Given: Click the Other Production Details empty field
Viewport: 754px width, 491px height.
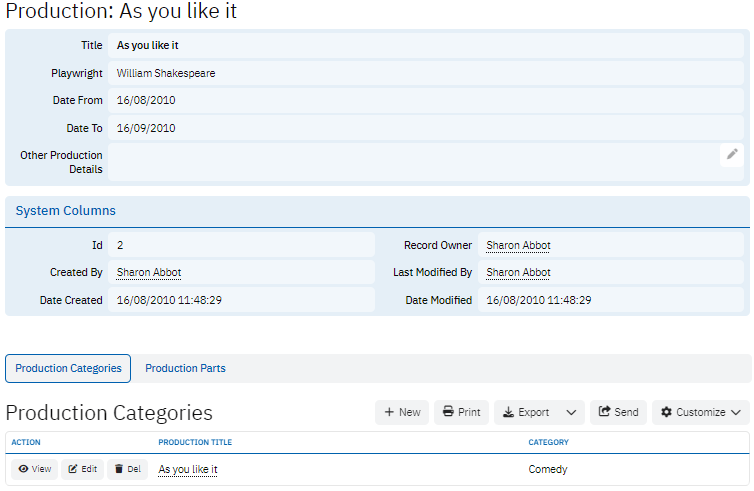Looking at the screenshot, I should click(410, 162).
